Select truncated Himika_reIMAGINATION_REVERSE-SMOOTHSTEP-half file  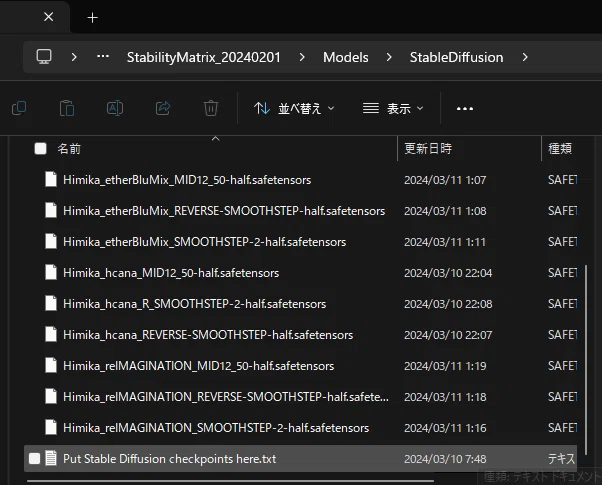[226, 397]
